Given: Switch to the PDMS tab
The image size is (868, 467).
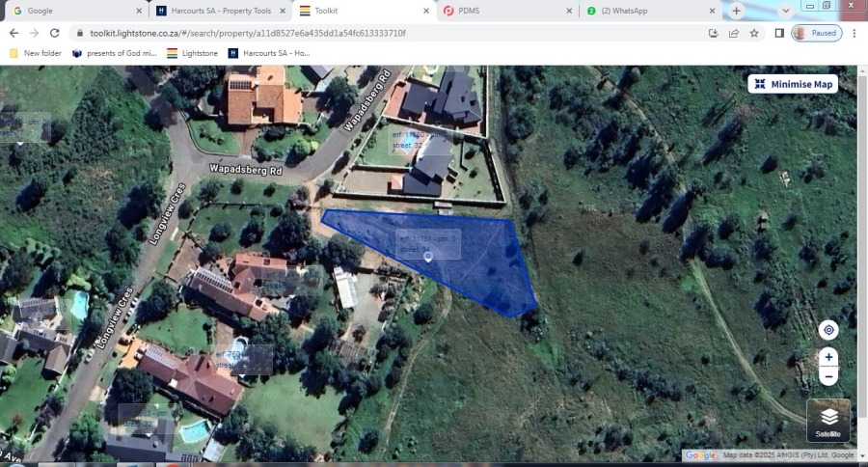Looking at the screenshot, I should click(508, 11).
